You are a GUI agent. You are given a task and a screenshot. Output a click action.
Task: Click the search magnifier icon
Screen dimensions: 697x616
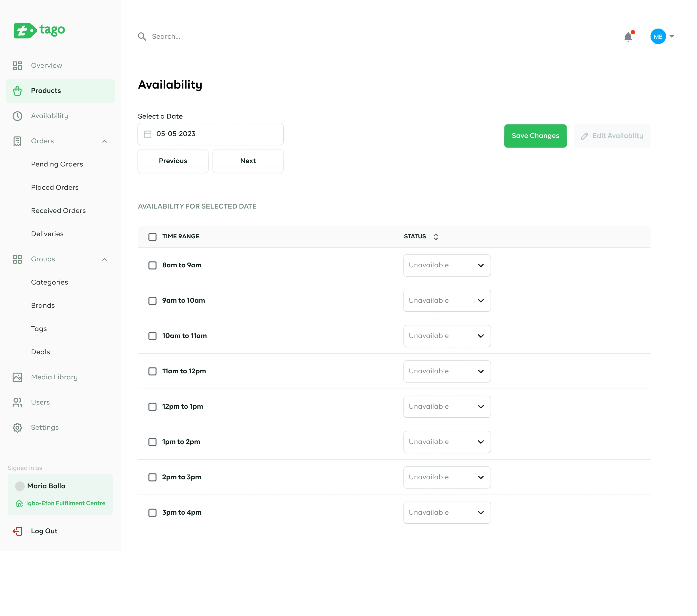tap(142, 37)
